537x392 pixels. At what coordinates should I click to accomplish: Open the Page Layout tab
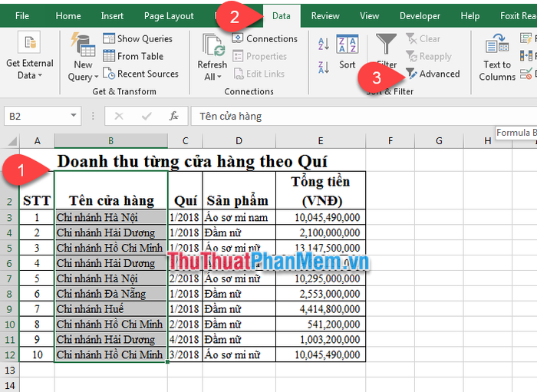(x=169, y=15)
